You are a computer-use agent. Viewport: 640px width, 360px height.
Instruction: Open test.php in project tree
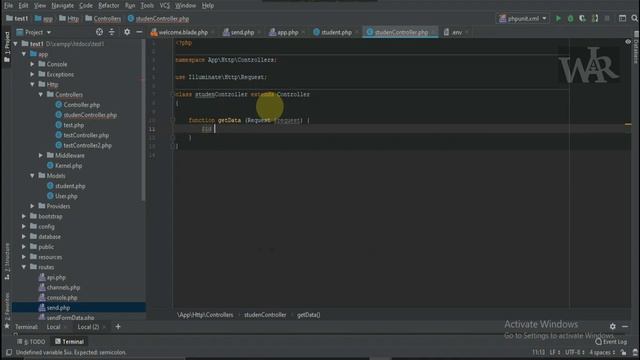coord(73,125)
